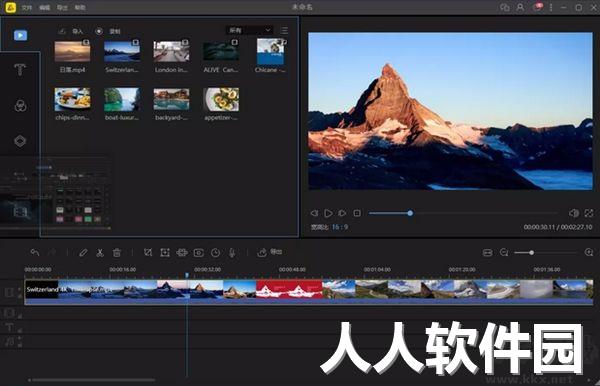This screenshot has width=600, height=386.
Task: Select the Switzerland media thumbnail
Action: point(122,51)
